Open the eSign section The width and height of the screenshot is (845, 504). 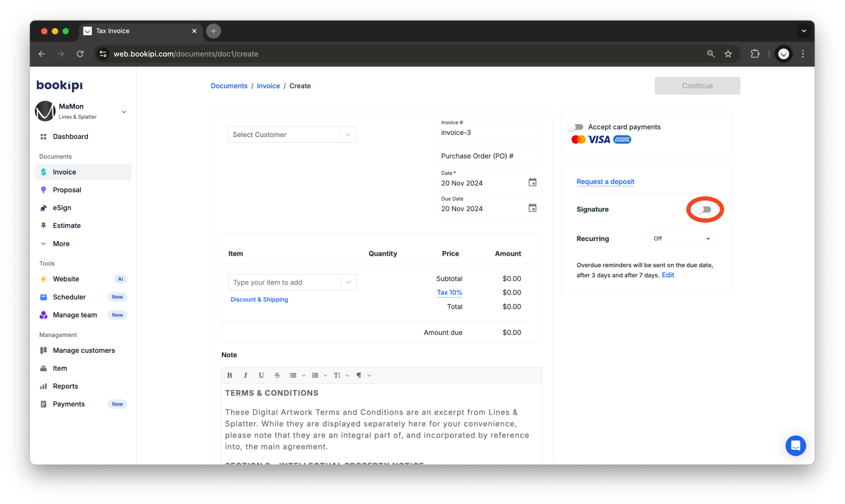point(63,207)
